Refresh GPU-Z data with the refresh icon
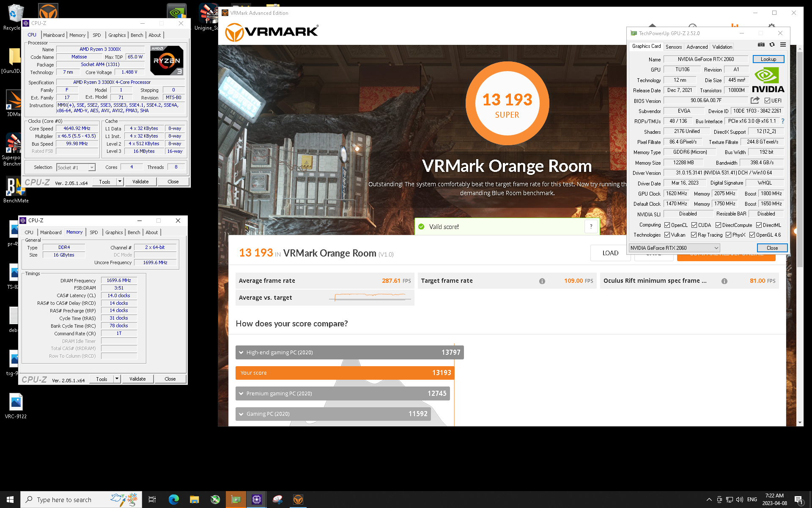812x508 pixels. click(772, 45)
